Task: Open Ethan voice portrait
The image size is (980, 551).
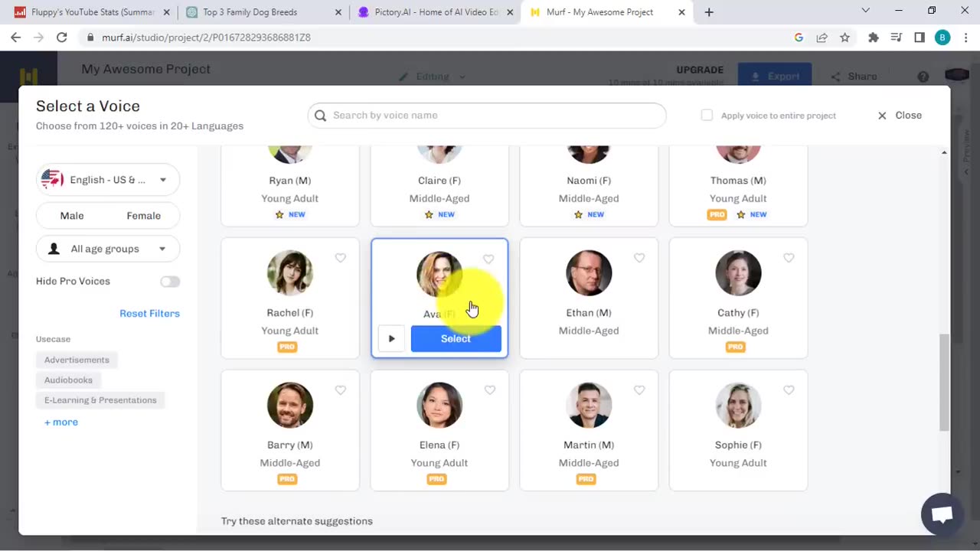Action: 589,273
